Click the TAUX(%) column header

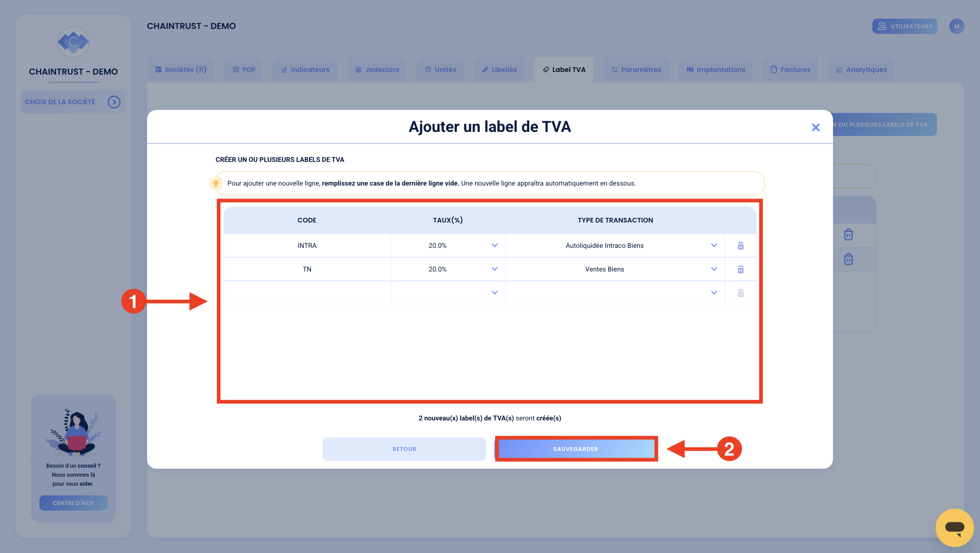coord(448,220)
